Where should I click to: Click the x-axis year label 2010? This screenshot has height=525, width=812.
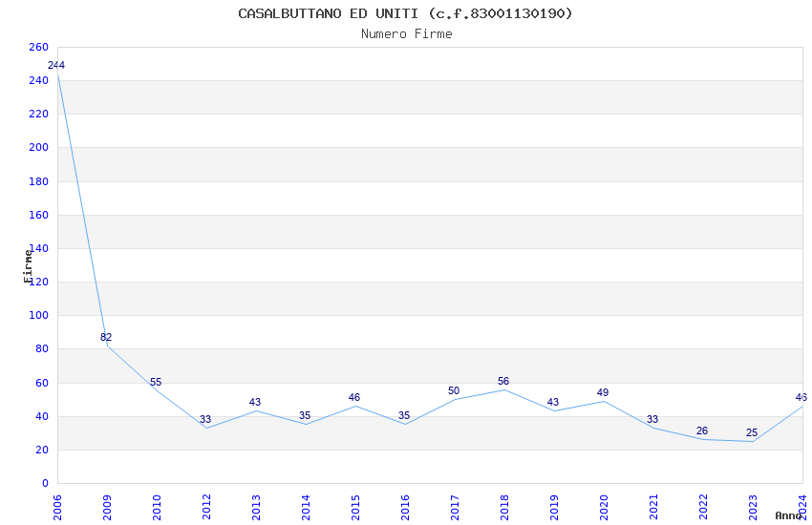[x=157, y=508]
